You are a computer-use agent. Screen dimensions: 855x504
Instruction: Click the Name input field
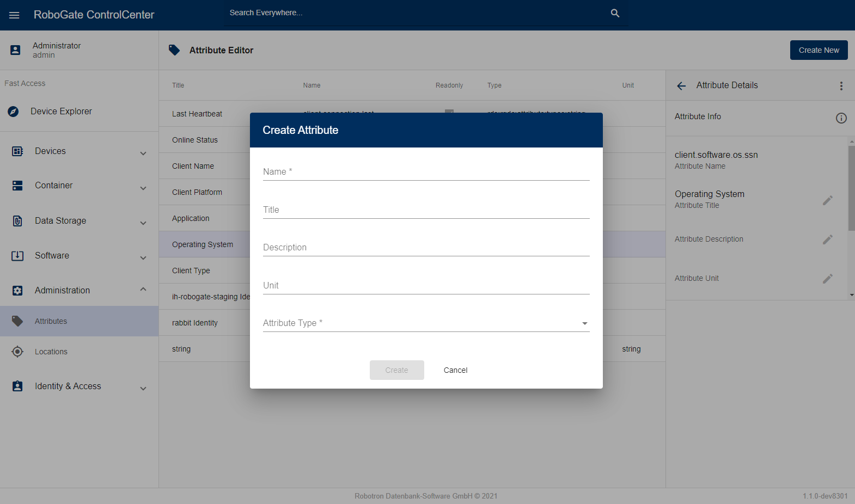(x=426, y=172)
